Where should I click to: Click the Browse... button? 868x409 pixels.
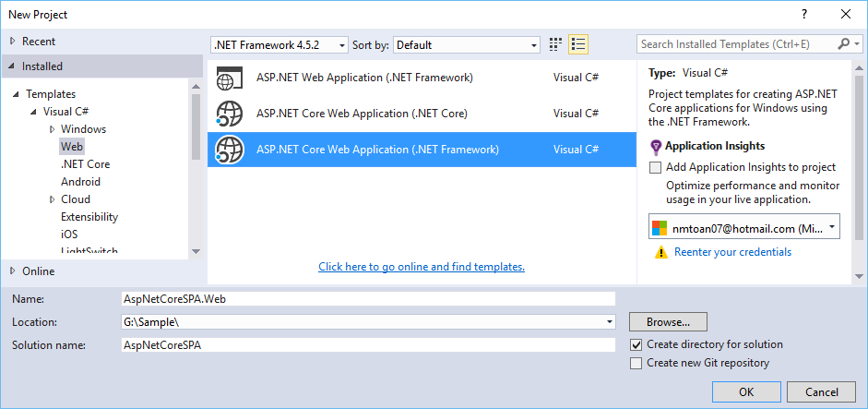coord(668,322)
